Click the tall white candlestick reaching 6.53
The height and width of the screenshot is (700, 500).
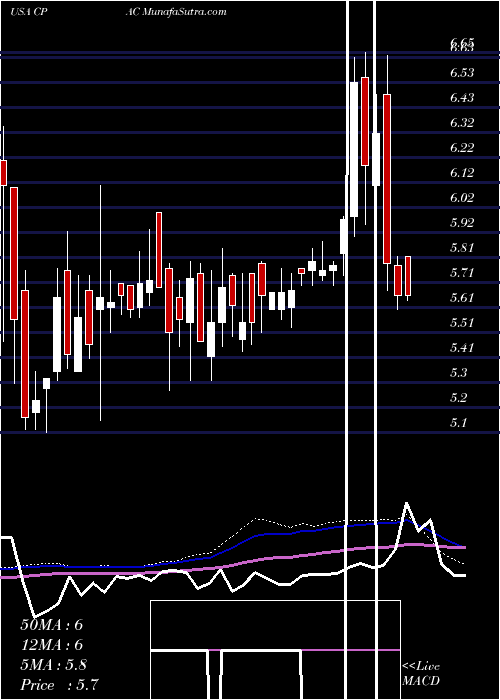tap(354, 150)
